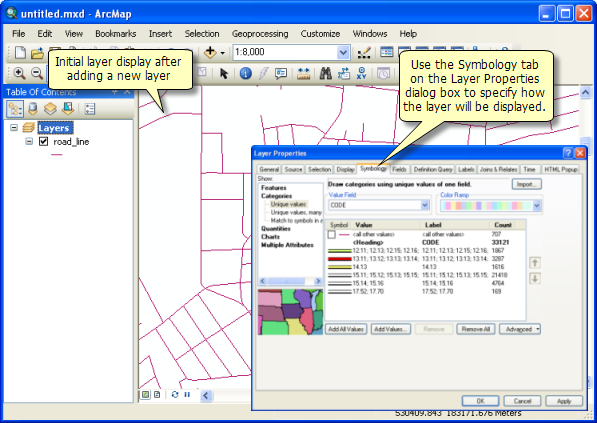Open the Bookmarks menu
597x423 pixels.
116,34
